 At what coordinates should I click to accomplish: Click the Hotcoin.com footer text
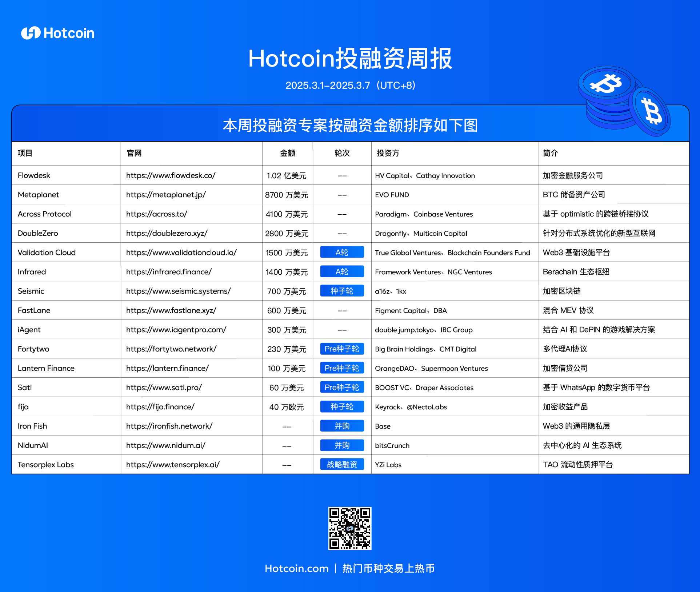296,568
